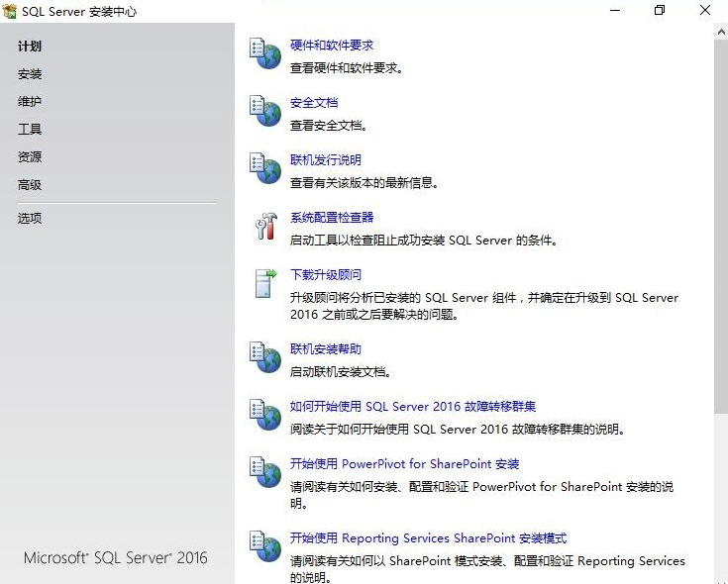Click the server icon beside 下载升级顾问

[x=265, y=283]
